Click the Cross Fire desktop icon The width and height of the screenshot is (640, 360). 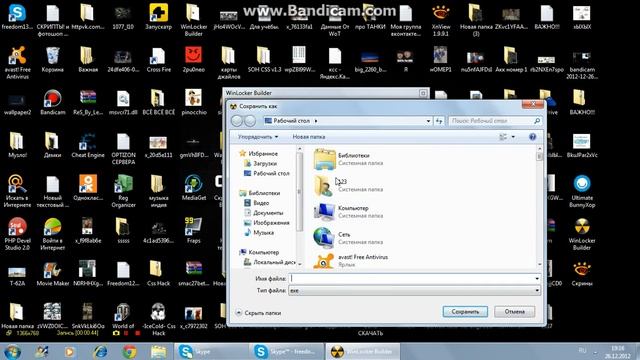click(x=158, y=59)
